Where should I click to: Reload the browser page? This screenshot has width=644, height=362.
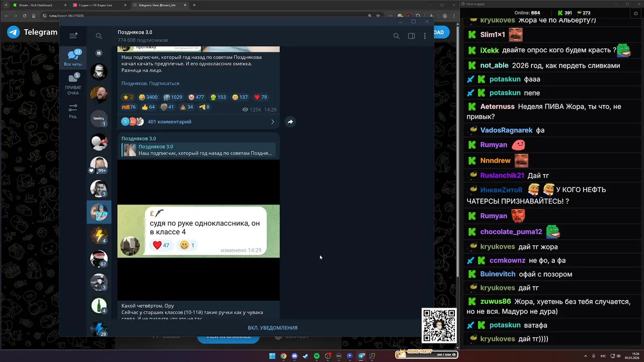tap(25, 16)
